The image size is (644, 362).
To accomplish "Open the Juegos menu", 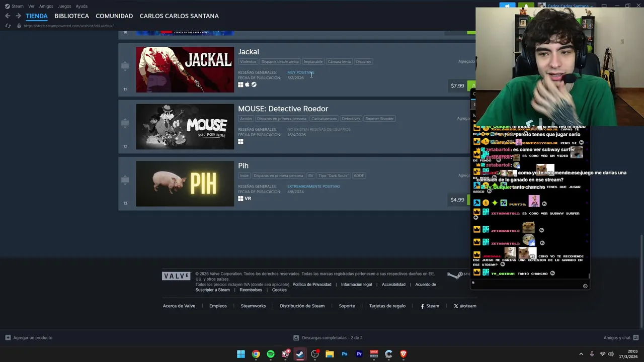I will click(x=64, y=6).
